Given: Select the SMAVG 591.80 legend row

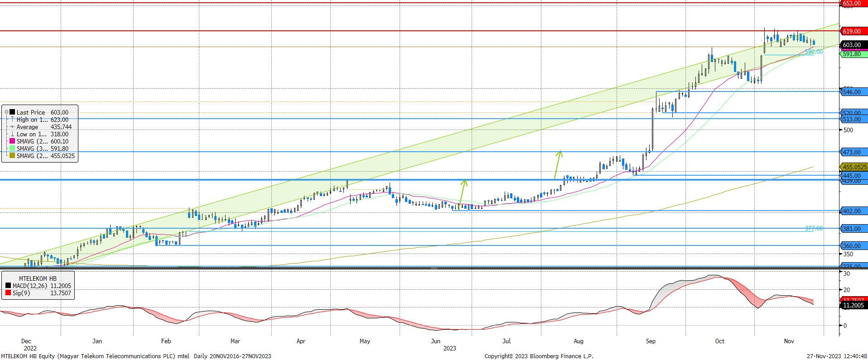Looking at the screenshot, I should [x=40, y=149].
